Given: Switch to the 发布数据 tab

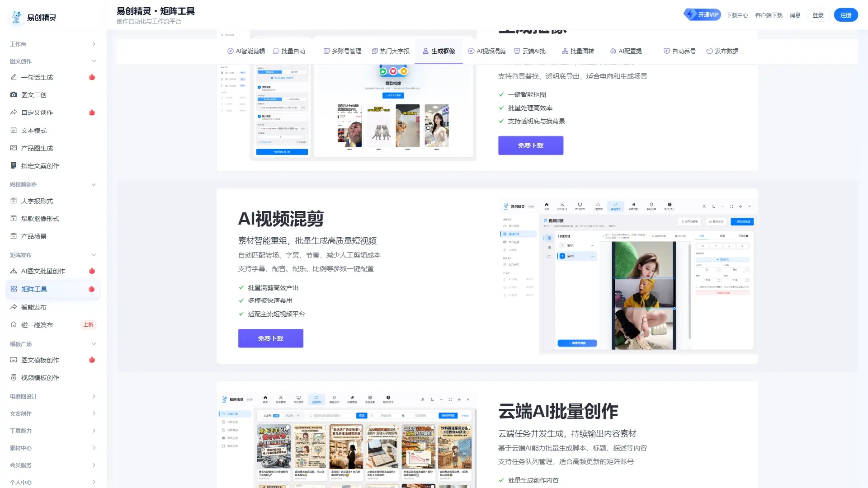Looking at the screenshot, I should pos(725,51).
